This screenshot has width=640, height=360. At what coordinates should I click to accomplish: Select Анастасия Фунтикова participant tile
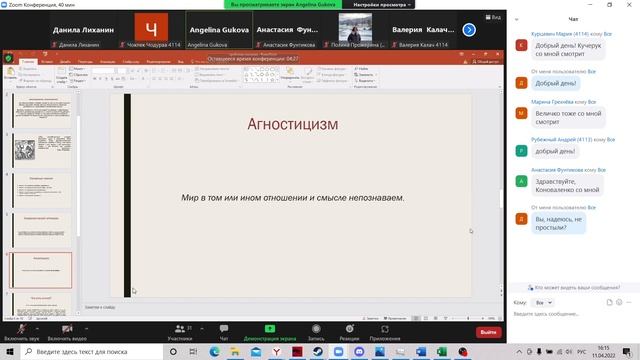[287, 30]
